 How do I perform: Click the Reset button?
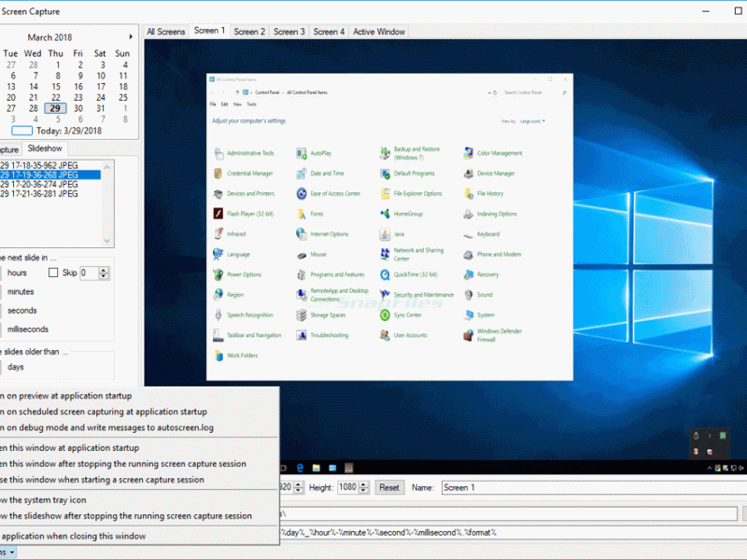click(x=389, y=487)
